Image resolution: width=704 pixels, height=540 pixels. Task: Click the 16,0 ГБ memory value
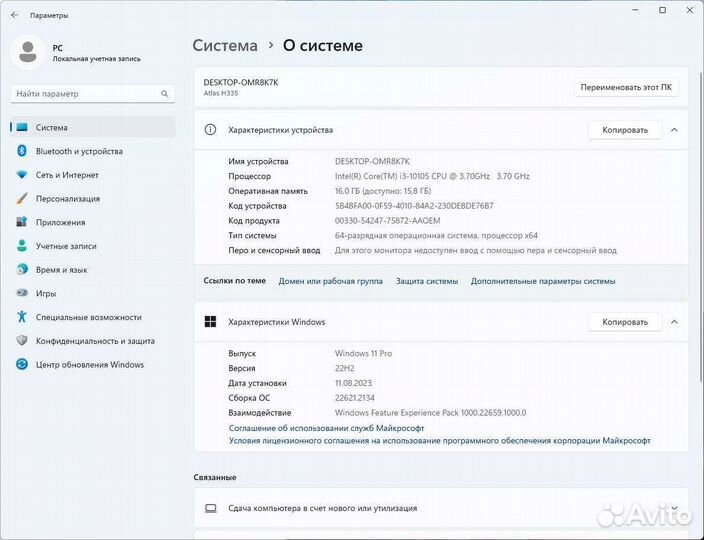point(383,191)
